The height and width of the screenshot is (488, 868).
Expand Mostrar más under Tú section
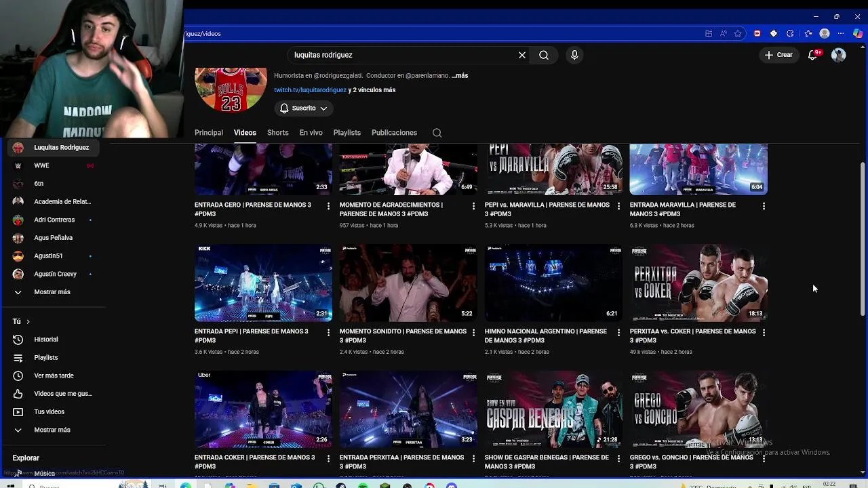pos(53,430)
